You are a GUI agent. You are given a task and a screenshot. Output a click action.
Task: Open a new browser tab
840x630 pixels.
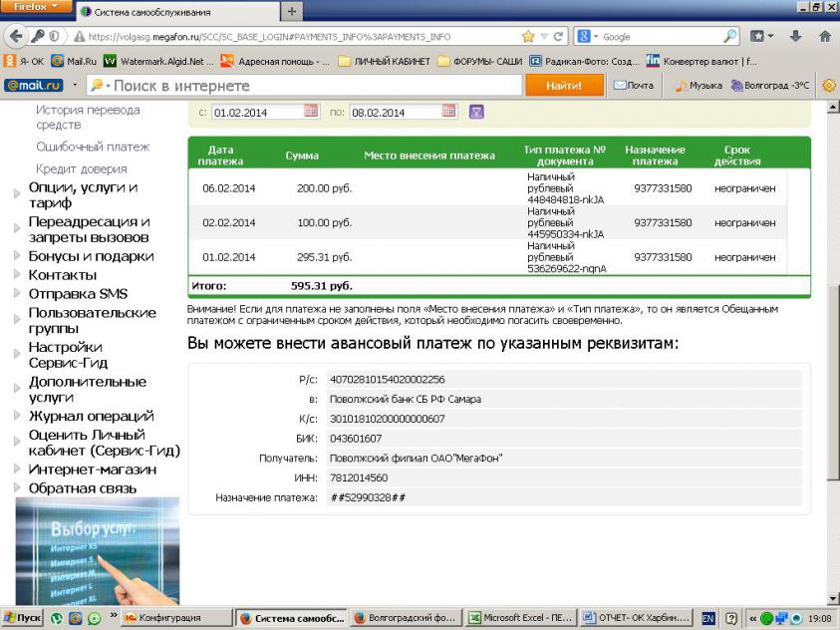292,12
